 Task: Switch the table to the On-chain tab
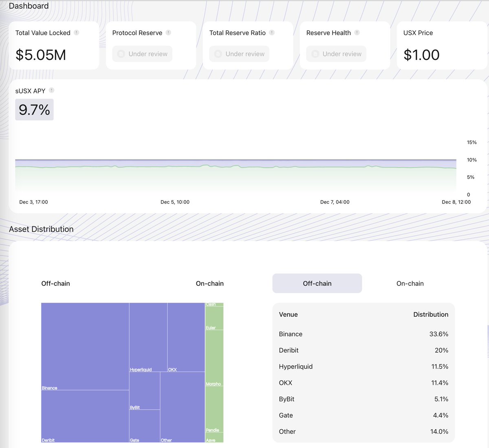tap(410, 283)
